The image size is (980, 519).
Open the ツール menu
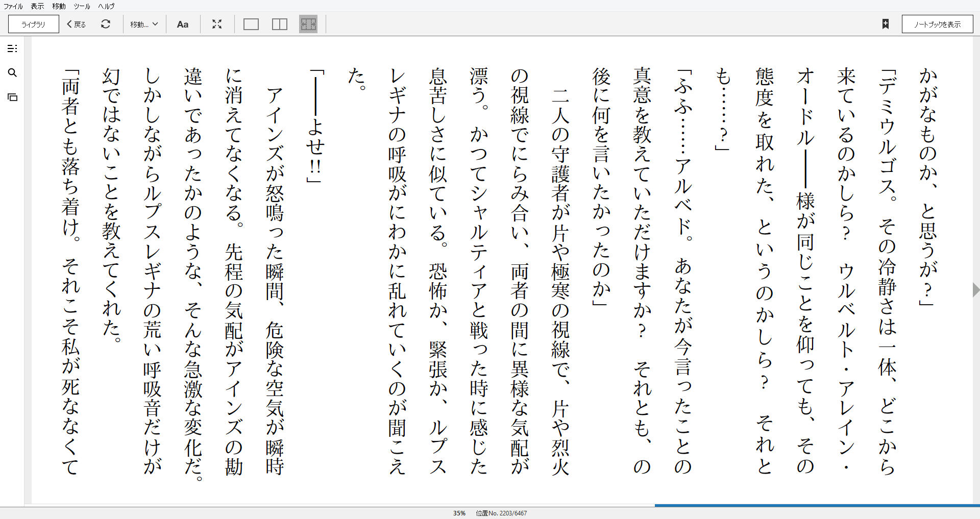click(x=81, y=6)
